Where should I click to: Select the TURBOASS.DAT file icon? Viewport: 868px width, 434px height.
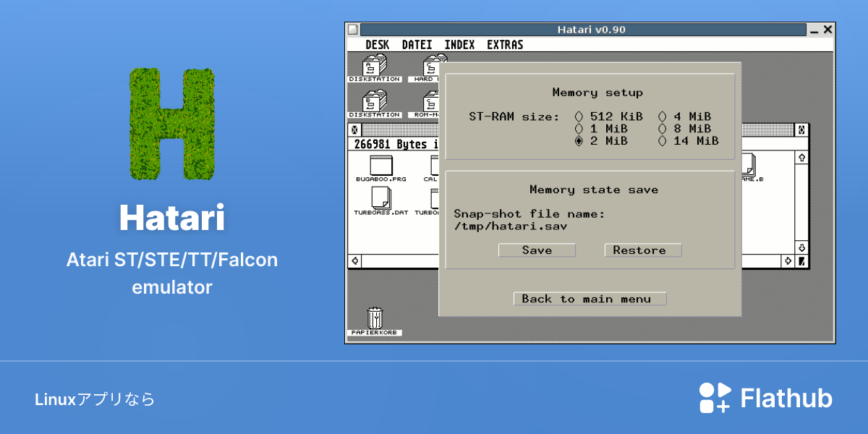[x=380, y=202]
